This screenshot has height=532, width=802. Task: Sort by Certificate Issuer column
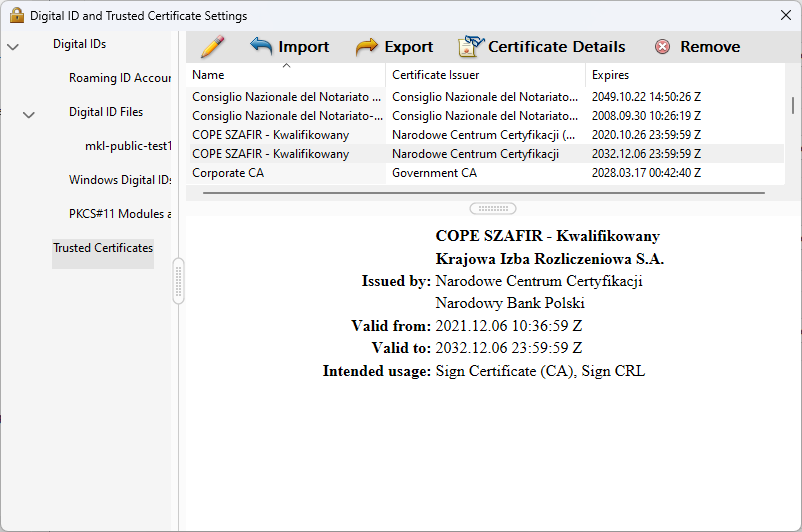[484, 75]
